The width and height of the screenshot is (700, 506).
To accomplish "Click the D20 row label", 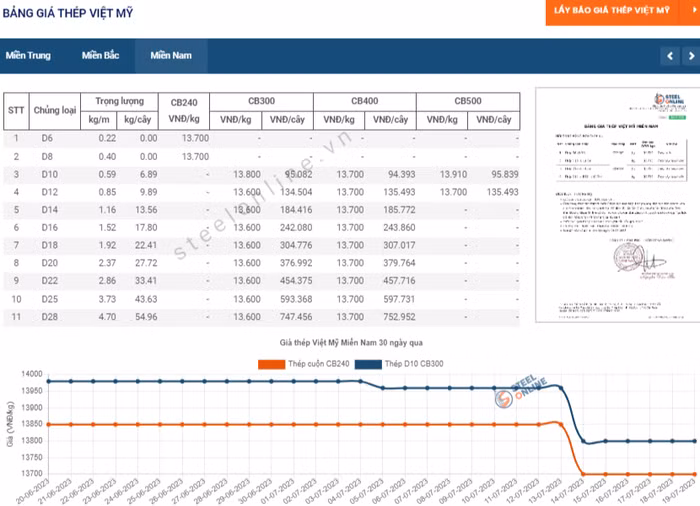I will (50, 263).
